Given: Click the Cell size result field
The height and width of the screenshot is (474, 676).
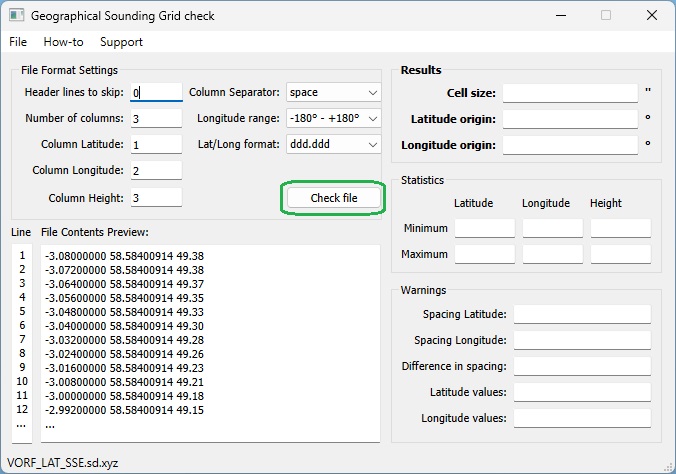Looking at the screenshot, I should 570,93.
